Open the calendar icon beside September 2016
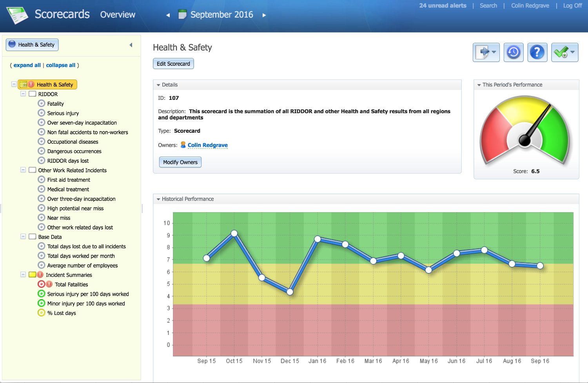 pyautogui.click(x=182, y=14)
